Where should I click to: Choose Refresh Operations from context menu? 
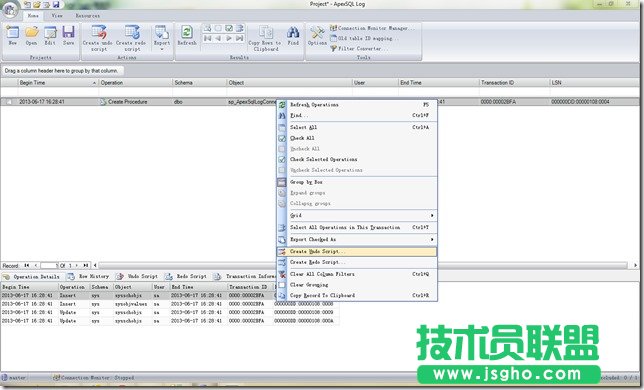pos(357,105)
